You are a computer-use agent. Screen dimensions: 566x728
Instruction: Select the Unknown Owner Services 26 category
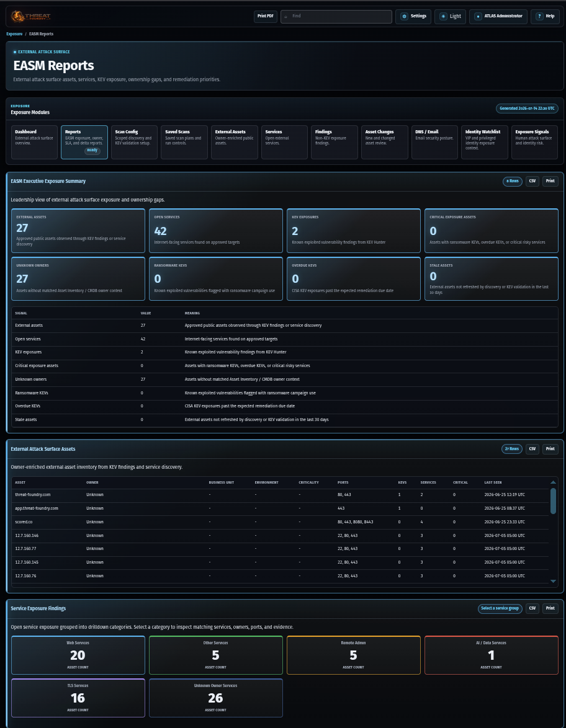point(215,698)
